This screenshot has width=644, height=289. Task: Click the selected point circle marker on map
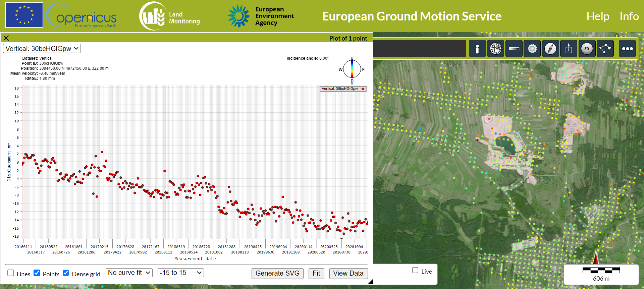tap(489, 119)
